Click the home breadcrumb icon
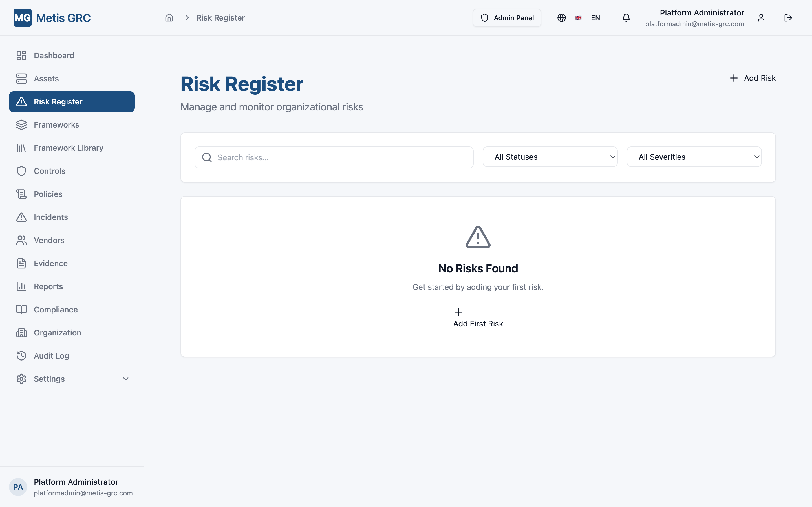 pyautogui.click(x=169, y=18)
